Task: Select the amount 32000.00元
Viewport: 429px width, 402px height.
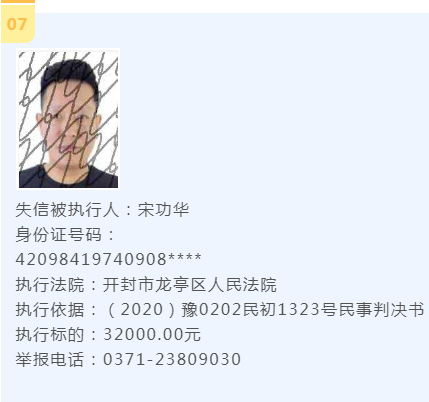Action: pos(152,334)
